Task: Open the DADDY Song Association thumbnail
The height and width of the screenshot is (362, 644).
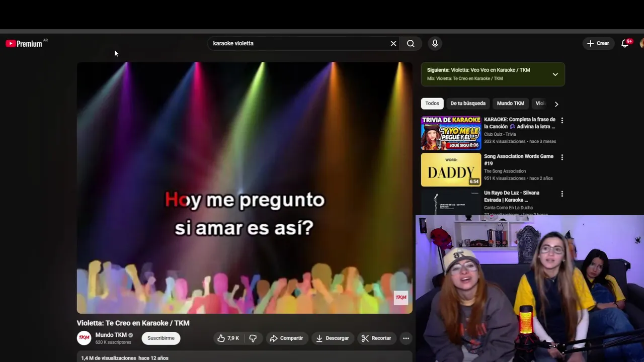Action: [x=451, y=170]
